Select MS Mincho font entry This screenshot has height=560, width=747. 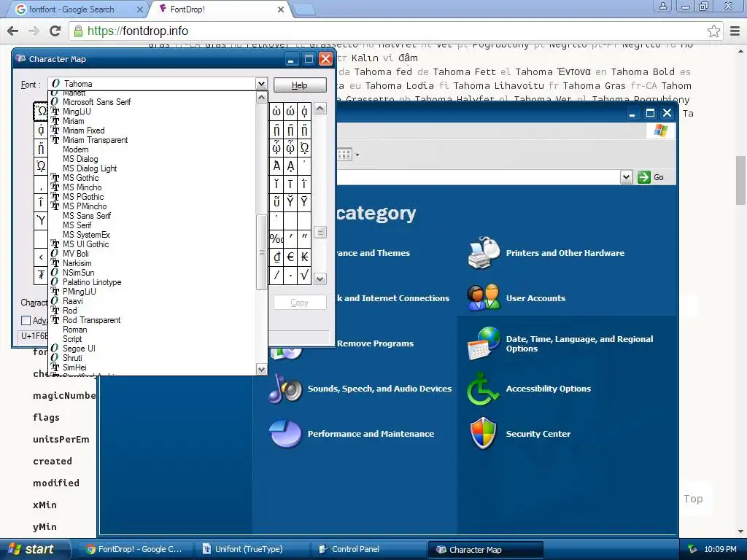click(x=82, y=187)
